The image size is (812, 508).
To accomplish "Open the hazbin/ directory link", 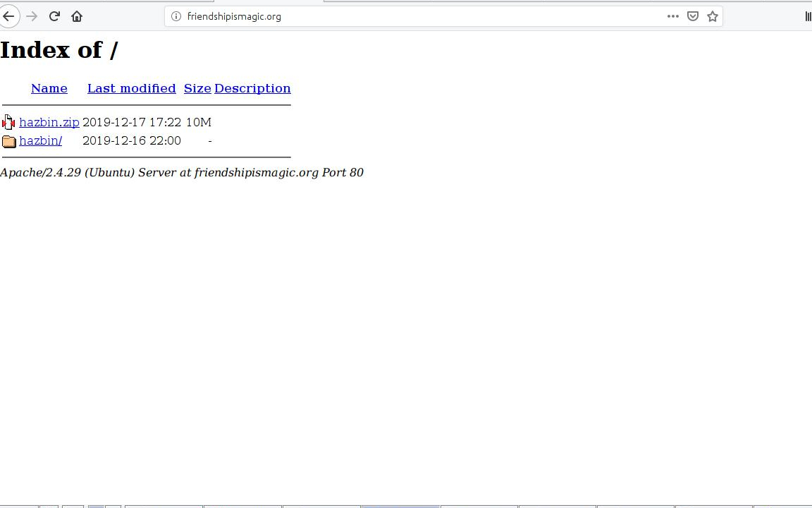I will (x=40, y=140).
